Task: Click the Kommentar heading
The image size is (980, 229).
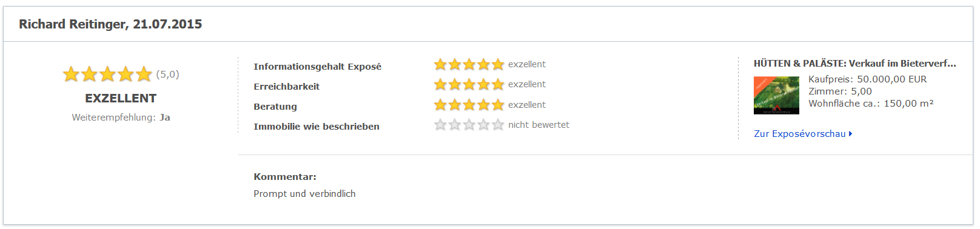Action: 285,177
